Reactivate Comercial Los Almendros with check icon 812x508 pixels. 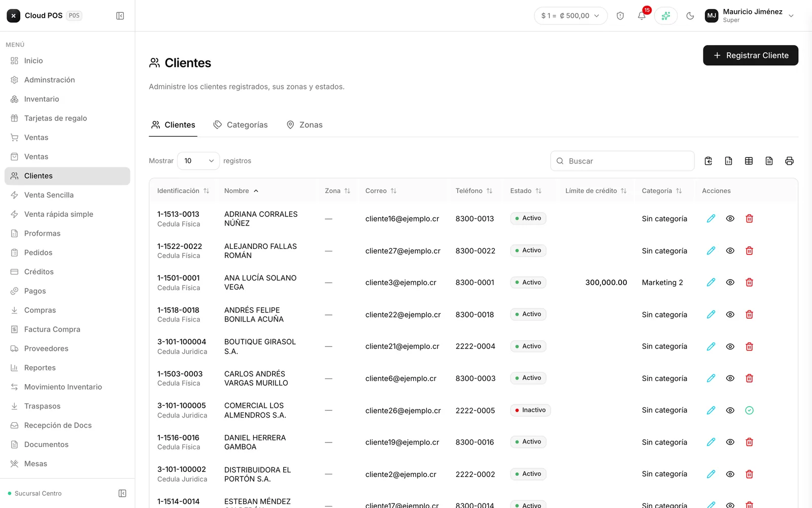pyautogui.click(x=749, y=410)
